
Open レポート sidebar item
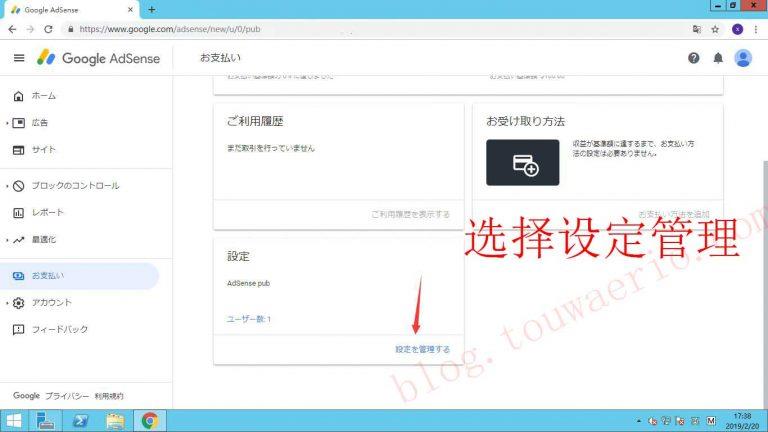pos(48,213)
